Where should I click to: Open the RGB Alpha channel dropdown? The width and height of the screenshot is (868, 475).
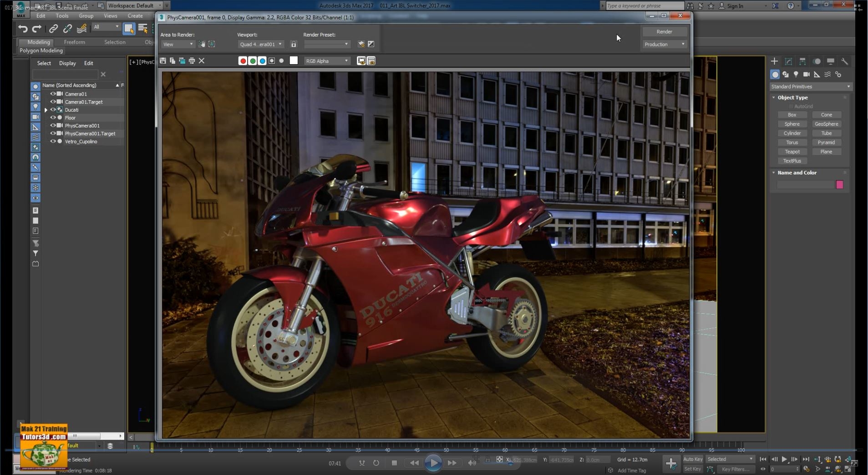327,61
